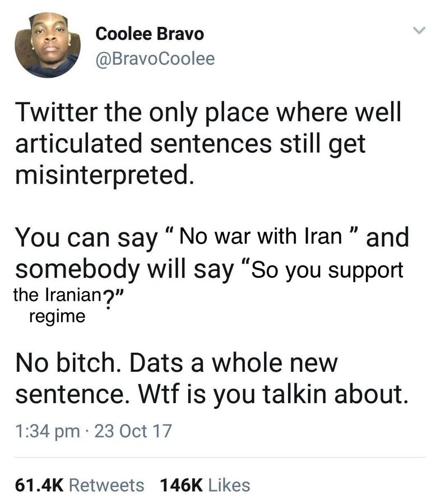This screenshot has width=440, height=504.
Task: Click Coolee Bravo's profile avatar
Action: coord(47,46)
